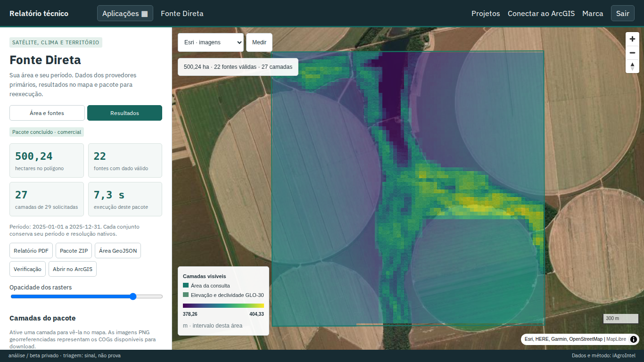Click the Camadas do pacote heading

coord(42,318)
